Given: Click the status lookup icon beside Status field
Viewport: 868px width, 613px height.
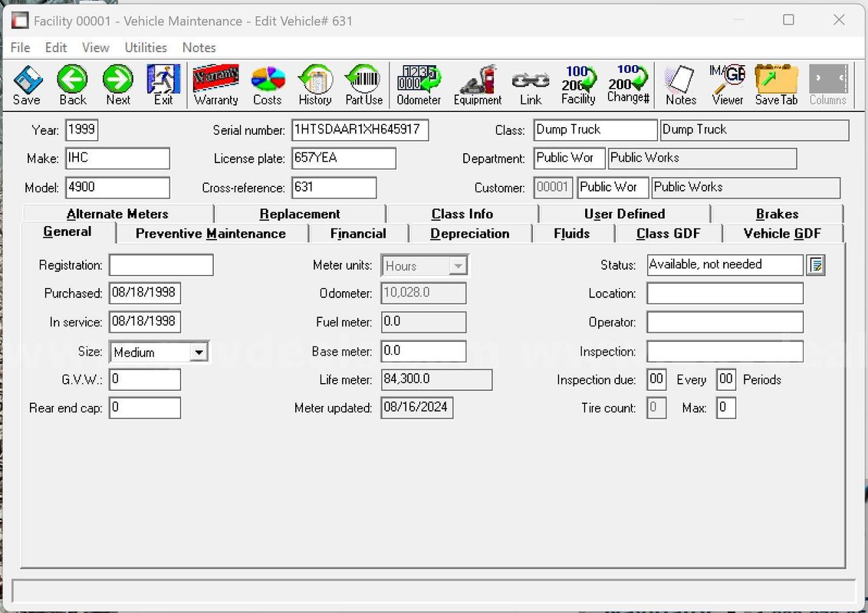Looking at the screenshot, I should 816,265.
